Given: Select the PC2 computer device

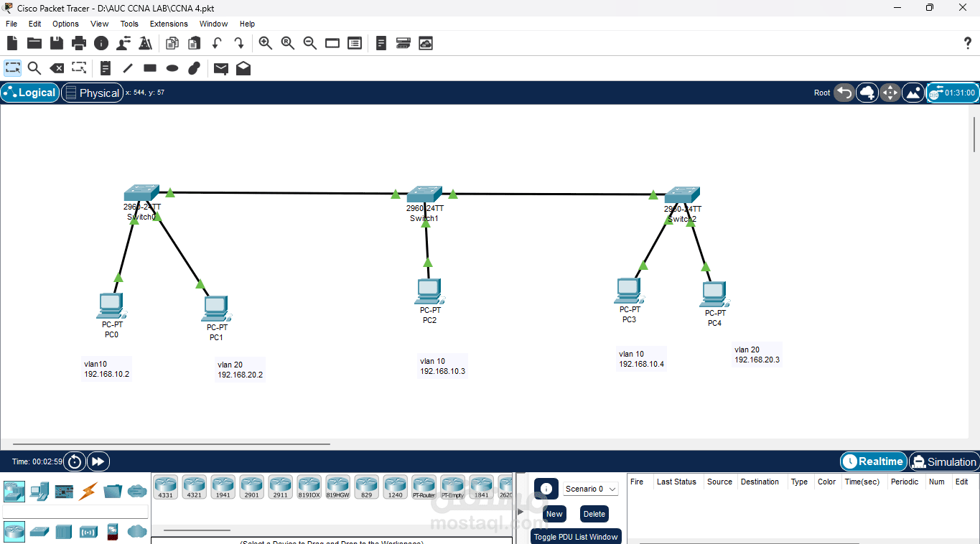Looking at the screenshot, I should pos(429,291).
